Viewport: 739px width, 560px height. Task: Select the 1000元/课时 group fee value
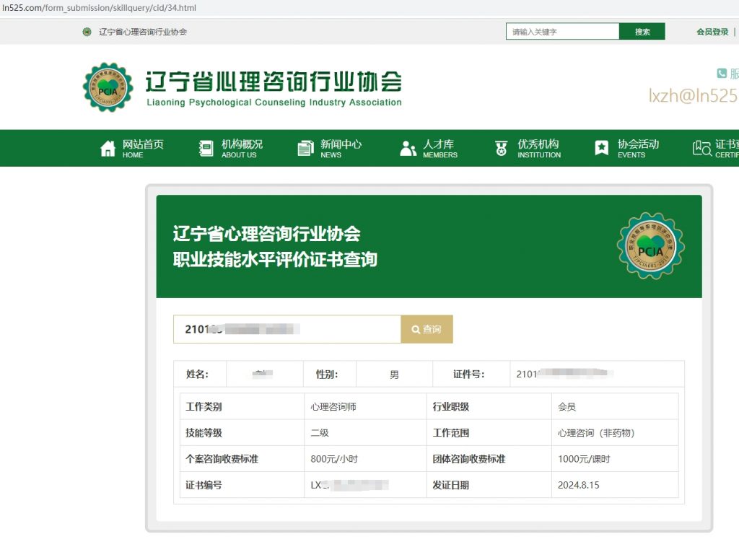pyautogui.click(x=584, y=459)
